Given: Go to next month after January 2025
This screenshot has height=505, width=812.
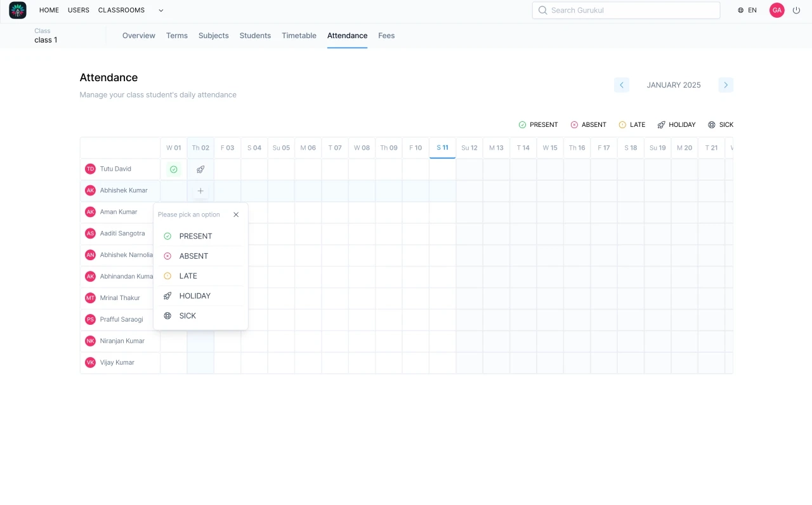Looking at the screenshot, I should 726,85.
